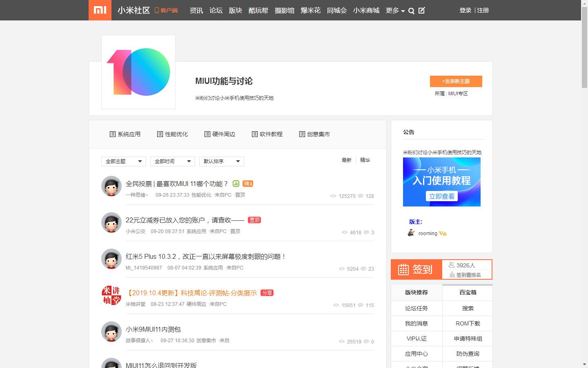Click the VIP badge beside rooming
This screenshot has width=588, height=368.
tap(443, 233)
